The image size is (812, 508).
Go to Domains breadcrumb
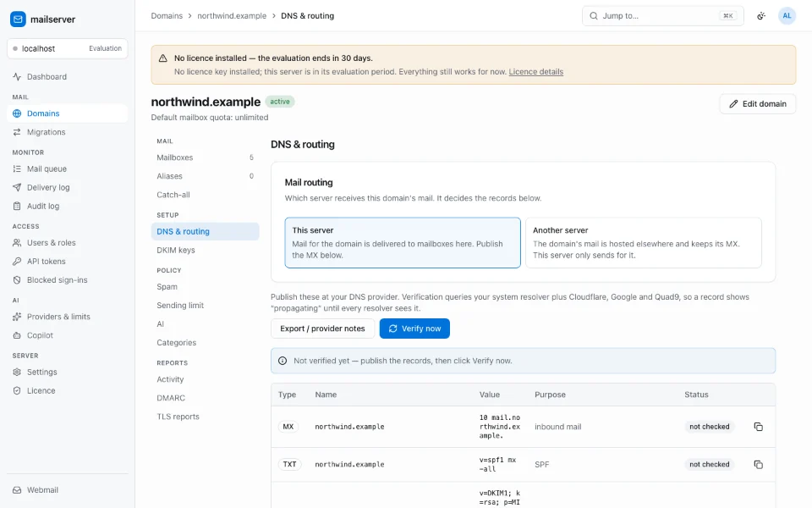(x=167, y=16)
